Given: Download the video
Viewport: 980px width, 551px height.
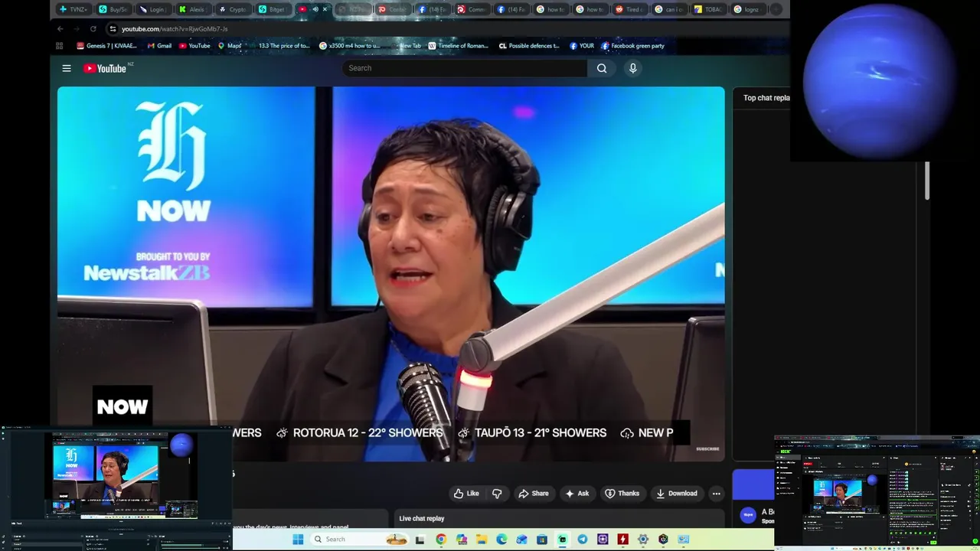Looking at the screenshot, I should pos(676,494).
